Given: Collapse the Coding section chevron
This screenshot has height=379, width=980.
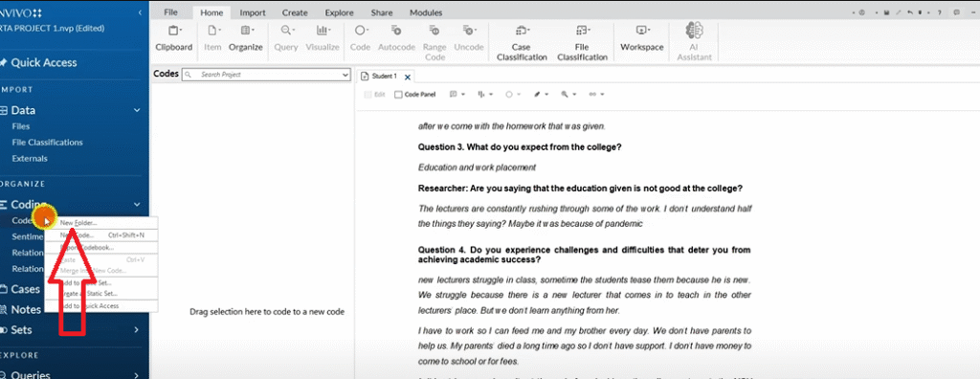Looking at the screenshot, I should coord(137,205).
